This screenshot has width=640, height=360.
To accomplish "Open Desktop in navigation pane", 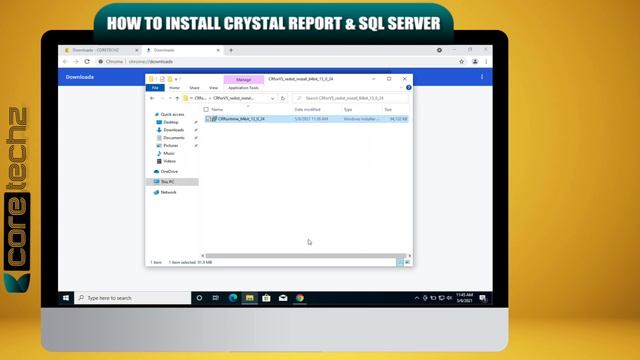I will [x=171, y=122].
